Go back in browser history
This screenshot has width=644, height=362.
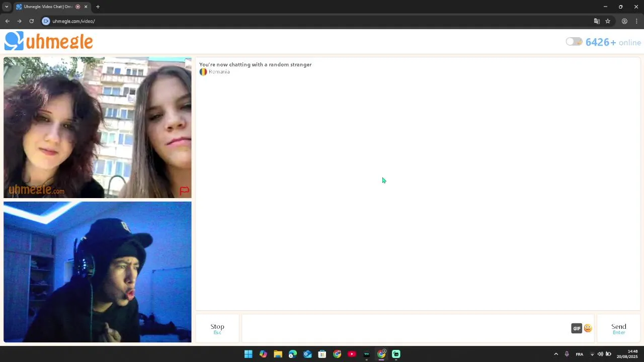click(7, 21)
